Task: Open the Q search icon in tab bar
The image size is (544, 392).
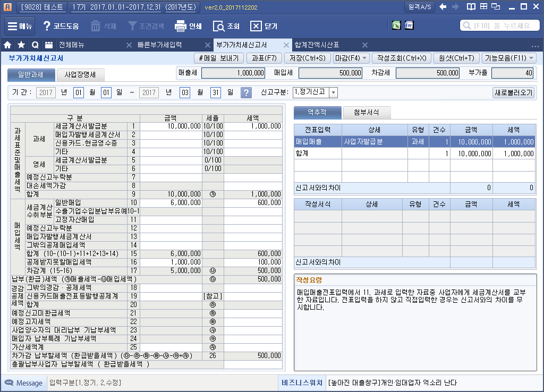Action: point(35,45)
